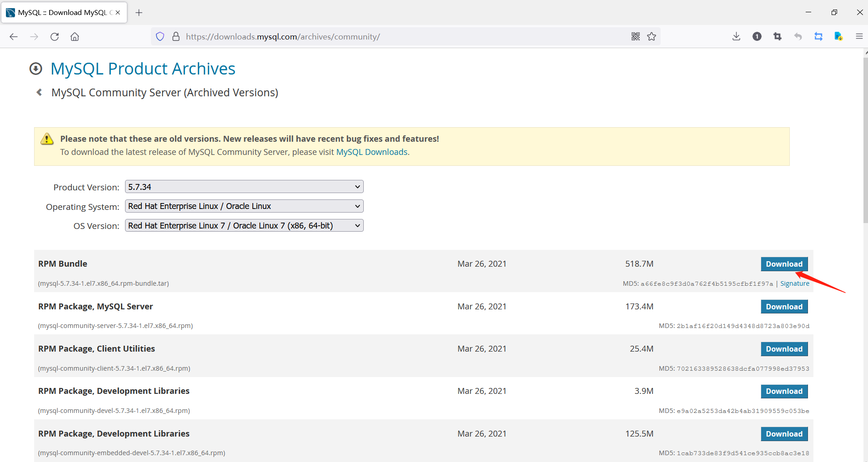Open the OS Version dropdown
868x462 pixels.
tap(244, 225)
